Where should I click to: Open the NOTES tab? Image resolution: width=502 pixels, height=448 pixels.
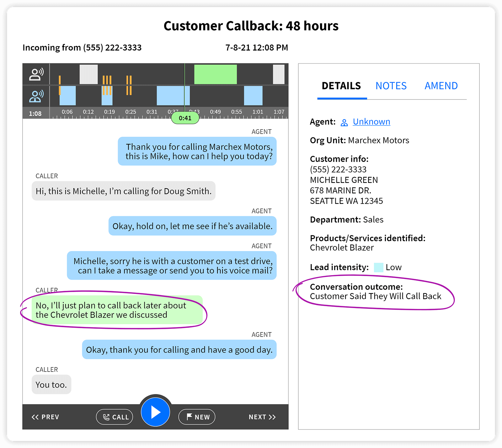[391, 86]
